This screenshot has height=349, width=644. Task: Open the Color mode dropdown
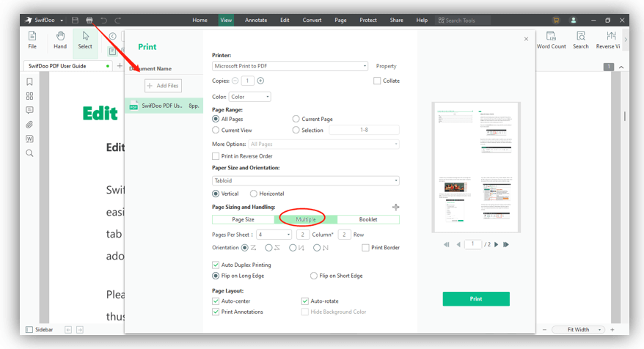[x=249, y=97]
